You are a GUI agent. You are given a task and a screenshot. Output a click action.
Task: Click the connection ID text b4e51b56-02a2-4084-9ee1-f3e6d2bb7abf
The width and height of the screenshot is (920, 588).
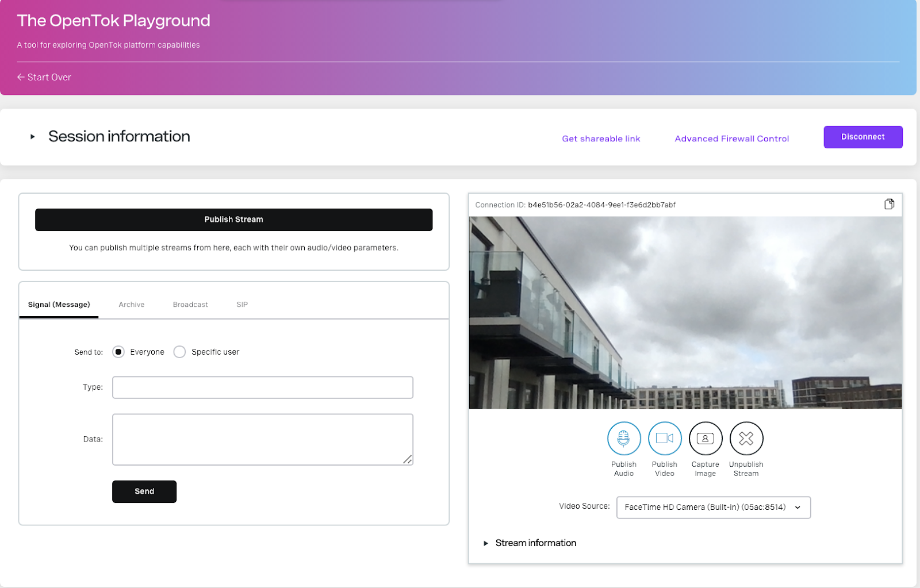pos(601,205)
